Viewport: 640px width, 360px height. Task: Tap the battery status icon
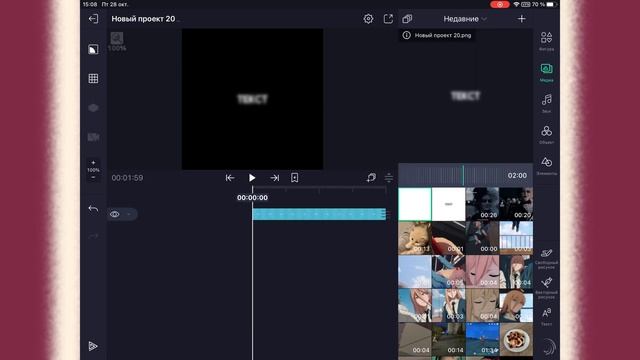(551, 4)
